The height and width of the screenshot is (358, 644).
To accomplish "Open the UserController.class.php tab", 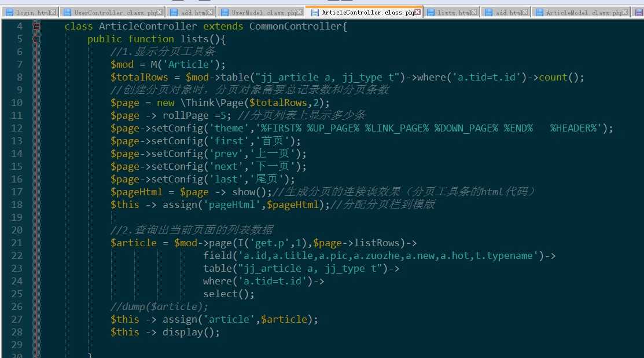I will (112, 12).
